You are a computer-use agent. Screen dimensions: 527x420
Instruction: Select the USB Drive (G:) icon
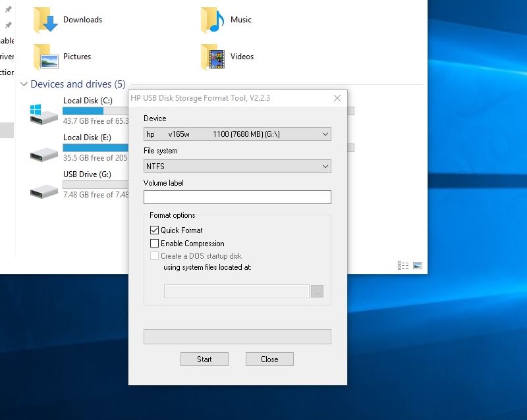pyautogui.click(x=43, y=191)
